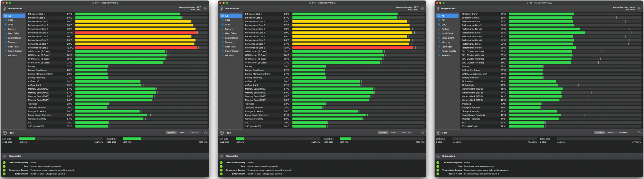644x179 pixels.
Task: Select Battery icon in left window sidebar
Action: [5, 29]
